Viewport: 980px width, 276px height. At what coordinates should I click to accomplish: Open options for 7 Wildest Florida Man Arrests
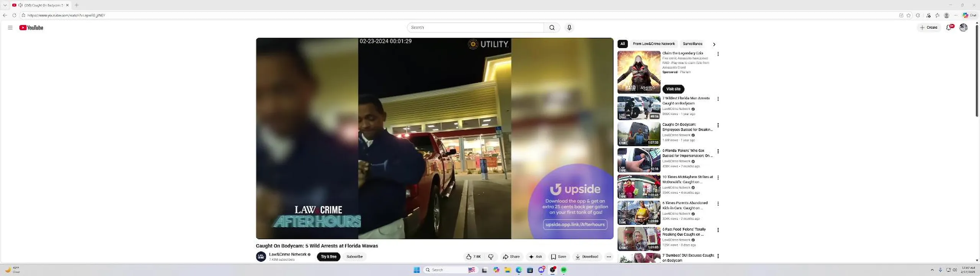[x=718, y=99]
